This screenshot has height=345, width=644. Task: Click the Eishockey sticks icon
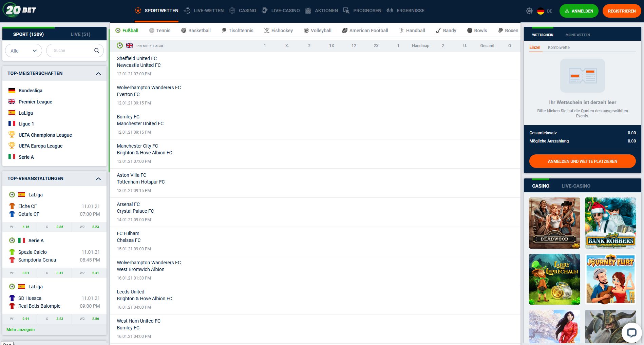[267, 31]
